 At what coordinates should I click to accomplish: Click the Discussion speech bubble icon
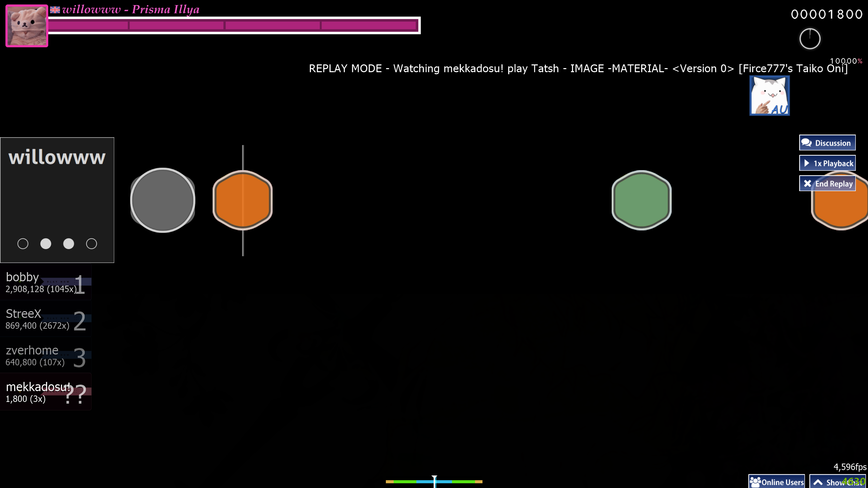click(x=806, y=143)
